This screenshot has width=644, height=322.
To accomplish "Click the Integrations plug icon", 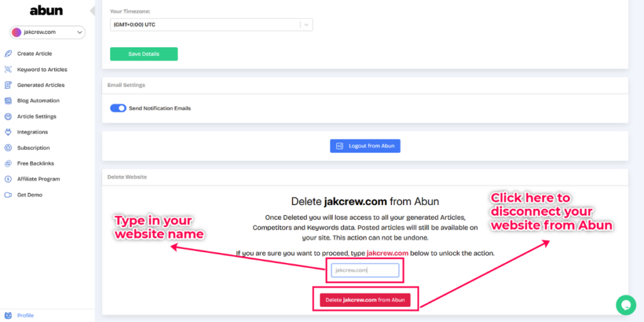I will 8,132.
